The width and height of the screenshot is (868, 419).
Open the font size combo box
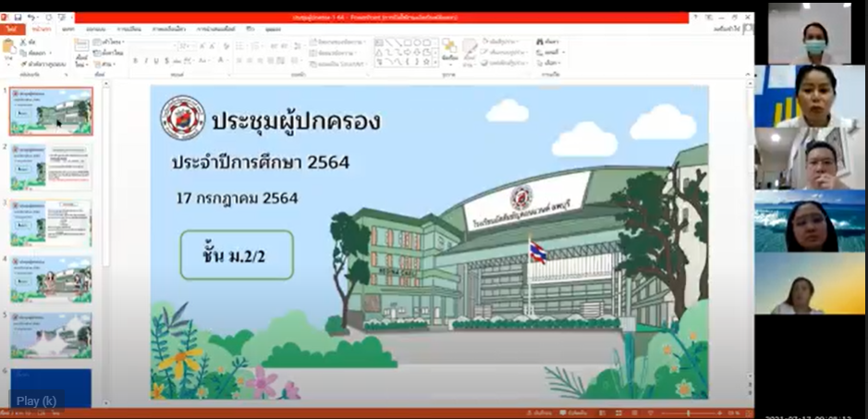tap(187, 46)
